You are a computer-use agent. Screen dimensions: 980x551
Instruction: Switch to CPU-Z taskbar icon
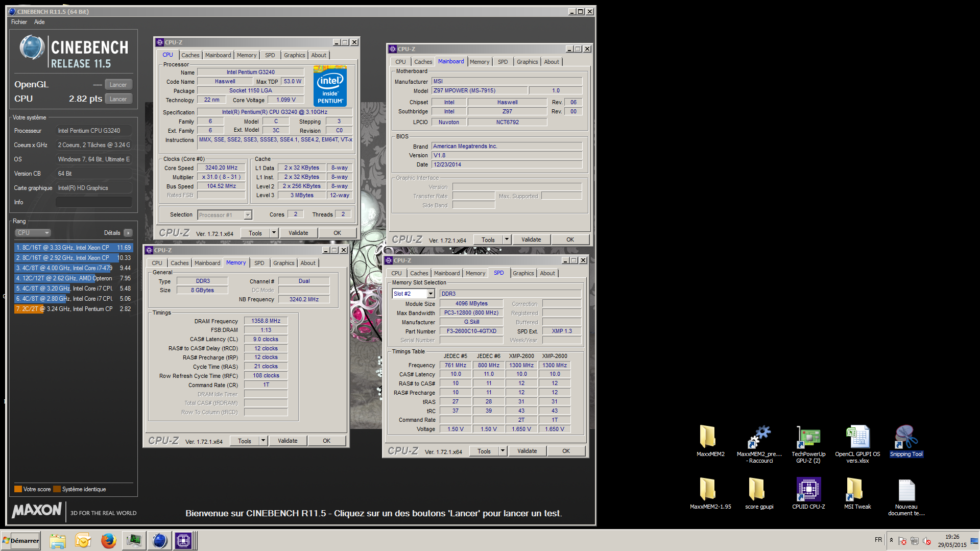183,541
